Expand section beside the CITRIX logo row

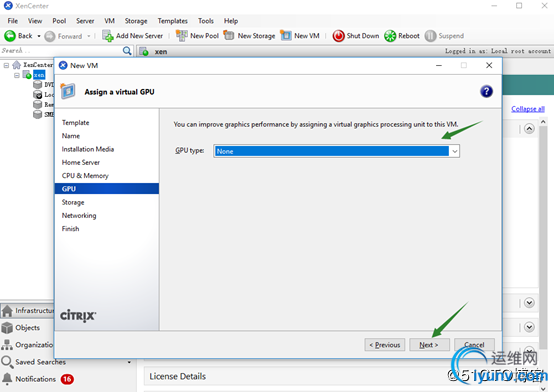click(529, 303)
